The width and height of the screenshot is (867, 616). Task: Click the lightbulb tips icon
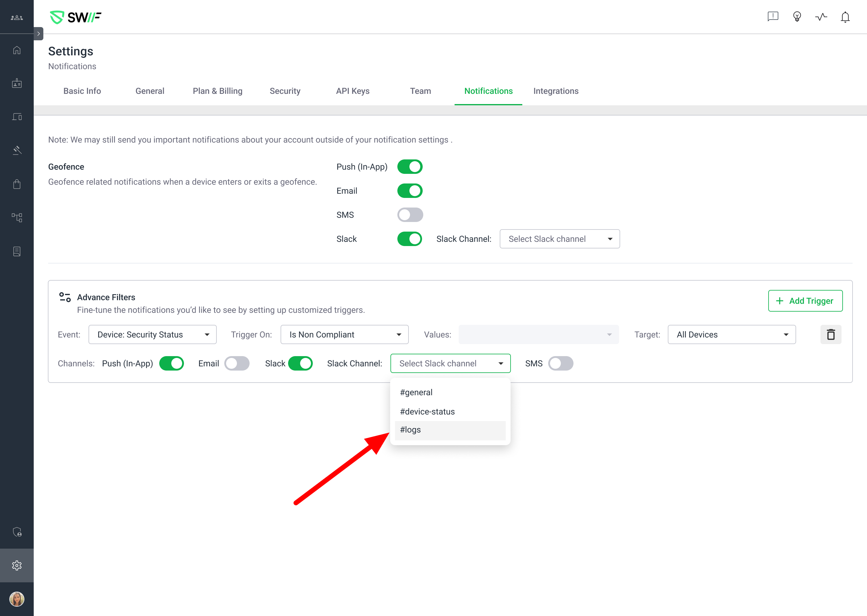797,17
